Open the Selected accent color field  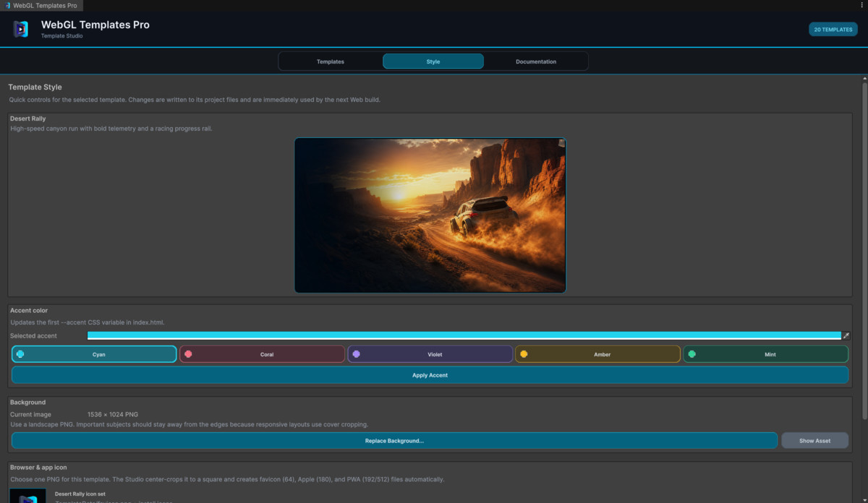[464, 335]
